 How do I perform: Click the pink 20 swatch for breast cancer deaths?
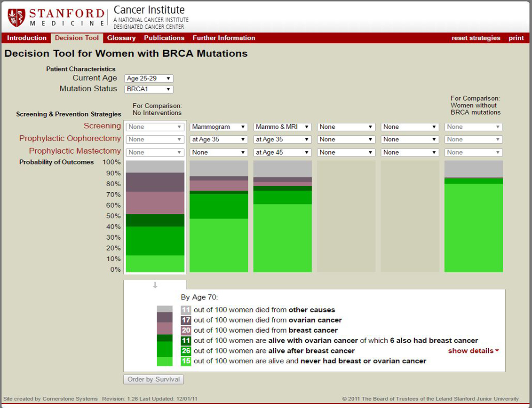(x=186, y=330)
